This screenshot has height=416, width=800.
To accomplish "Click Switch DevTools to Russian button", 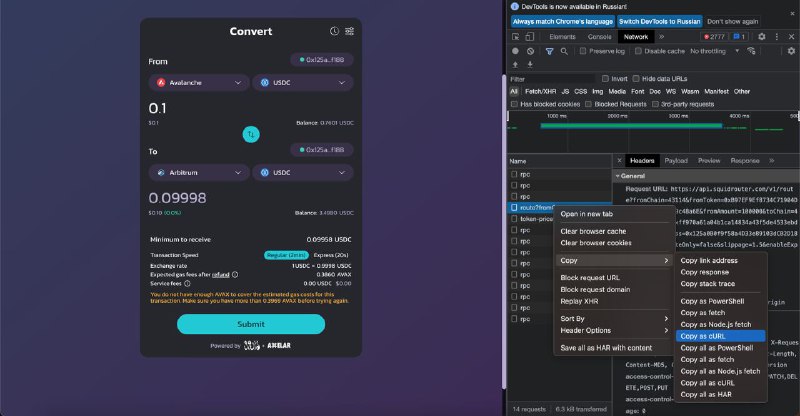I will (659, 21).
